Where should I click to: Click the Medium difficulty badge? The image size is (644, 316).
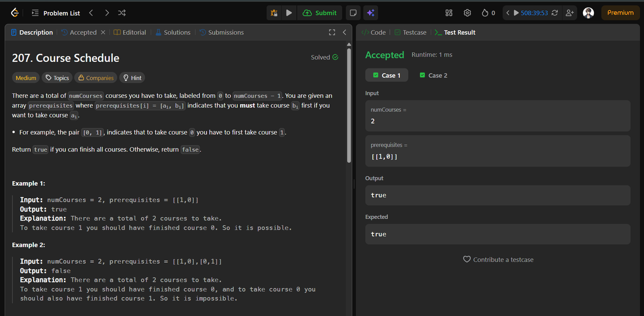click(26, 78)
